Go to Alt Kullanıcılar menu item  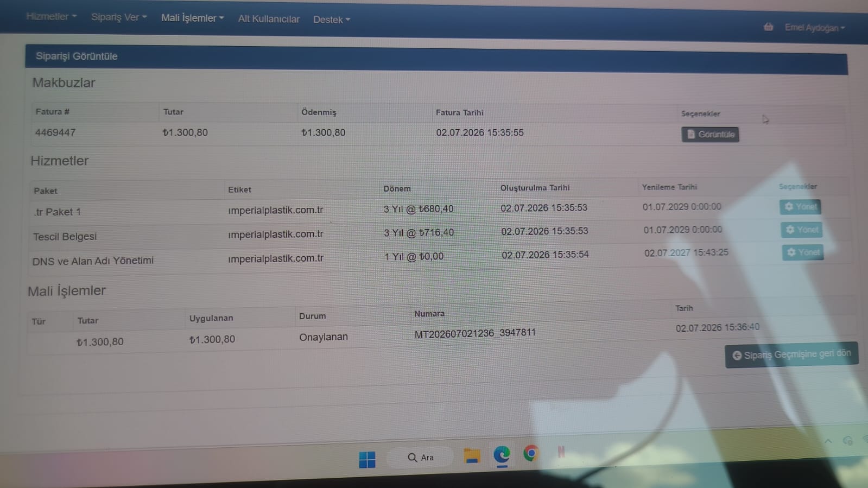pyautogui.click(x=269, y=19)
